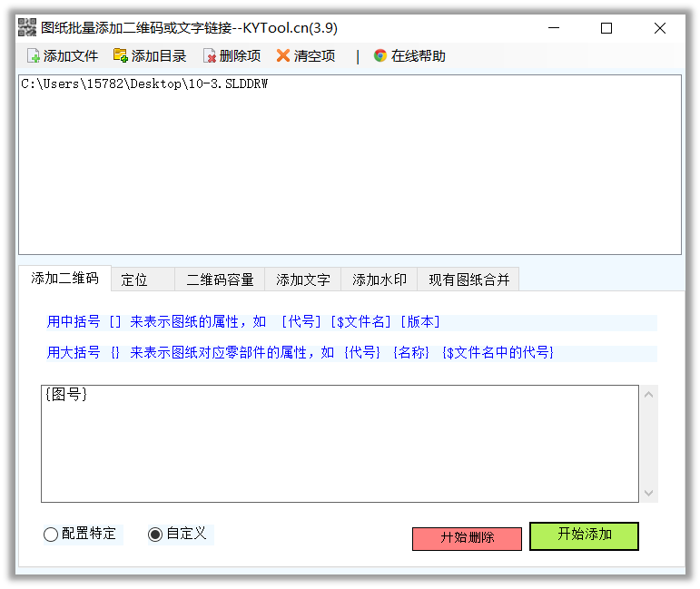Click the 添加目录 folder icon
This screenshot has height=589, width=700.
[x=120, y=55]
